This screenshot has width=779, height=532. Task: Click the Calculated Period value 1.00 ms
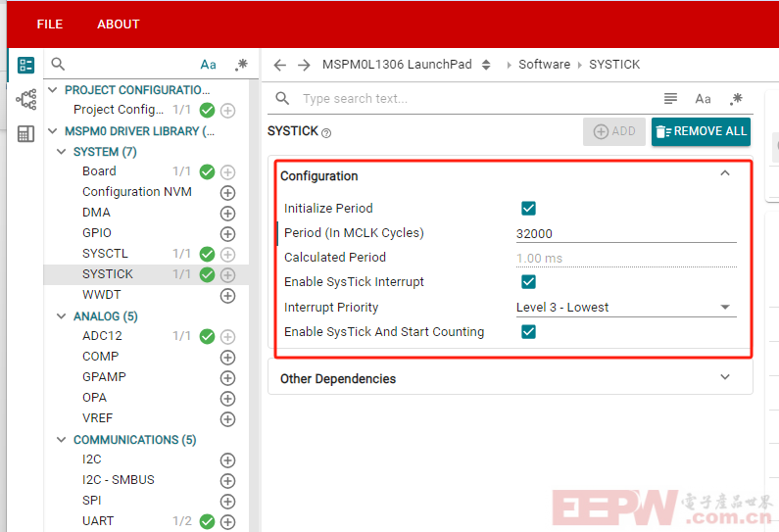(539, 259)
